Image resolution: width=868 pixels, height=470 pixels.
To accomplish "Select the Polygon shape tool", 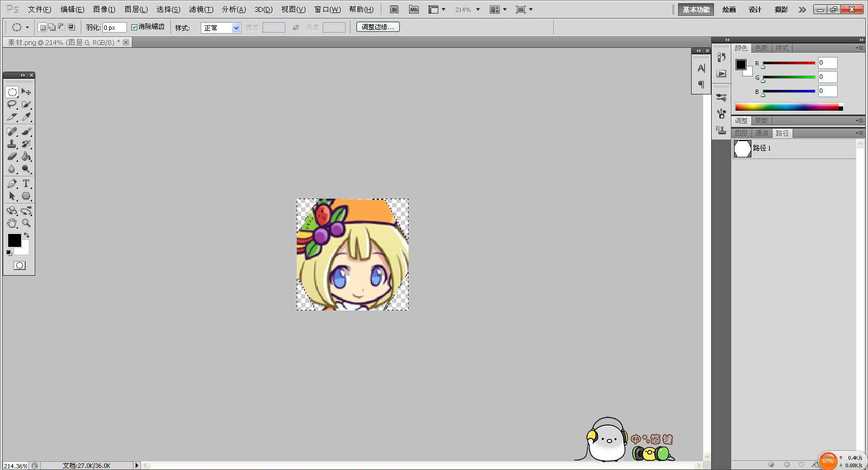I will pos(26,196).
